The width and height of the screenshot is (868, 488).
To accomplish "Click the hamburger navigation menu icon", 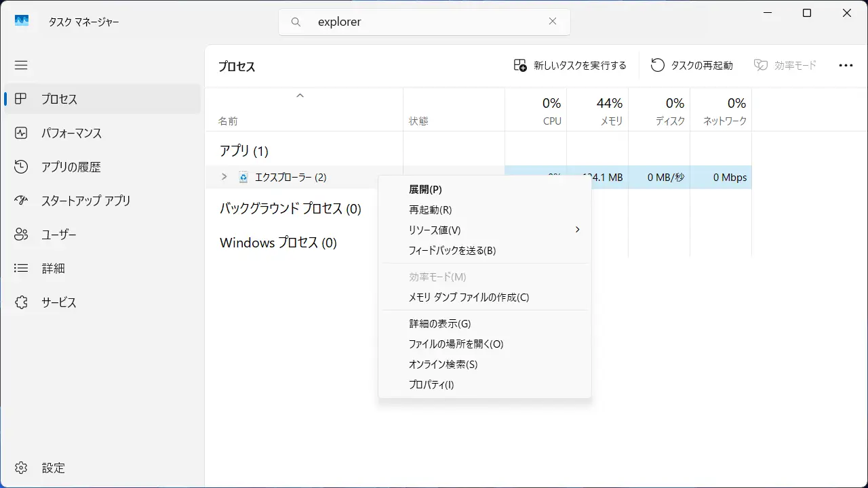I will pos(21,65).
